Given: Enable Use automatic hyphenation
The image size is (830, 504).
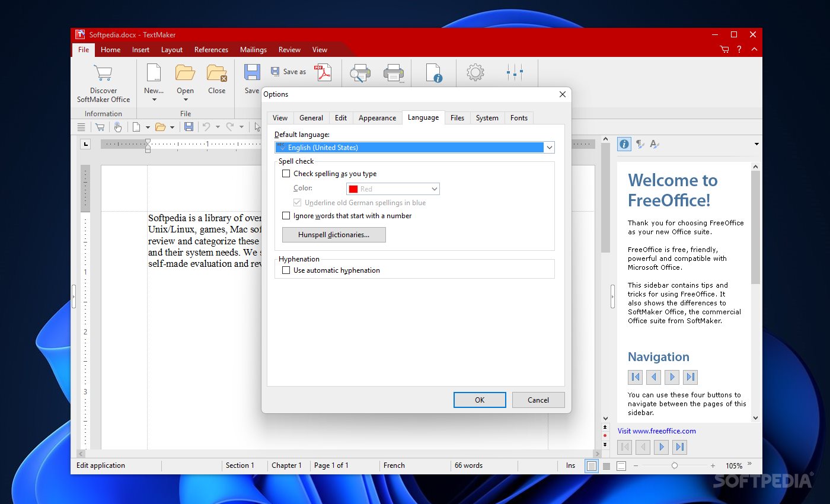Looking at the screenshot, I should click(286, 270).
